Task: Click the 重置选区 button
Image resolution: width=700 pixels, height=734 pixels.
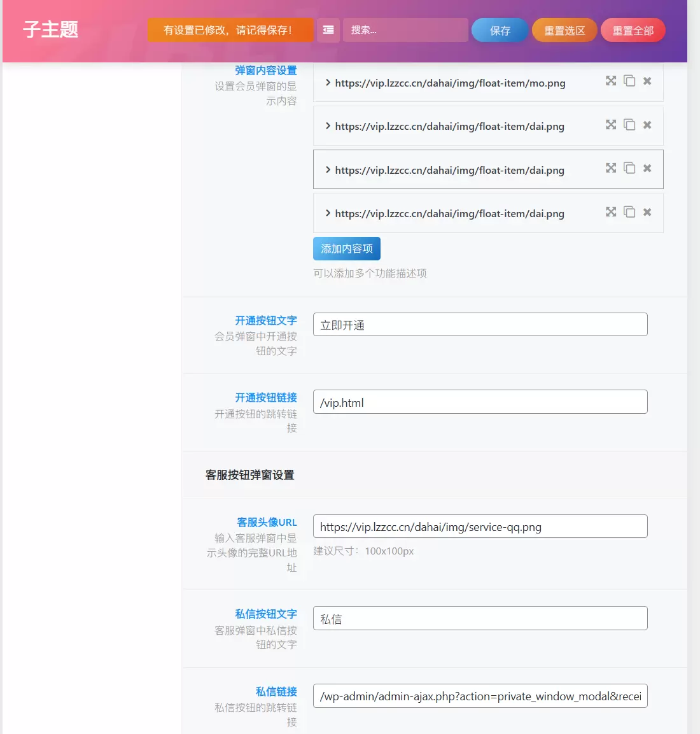Action: [x=564, y=31]
